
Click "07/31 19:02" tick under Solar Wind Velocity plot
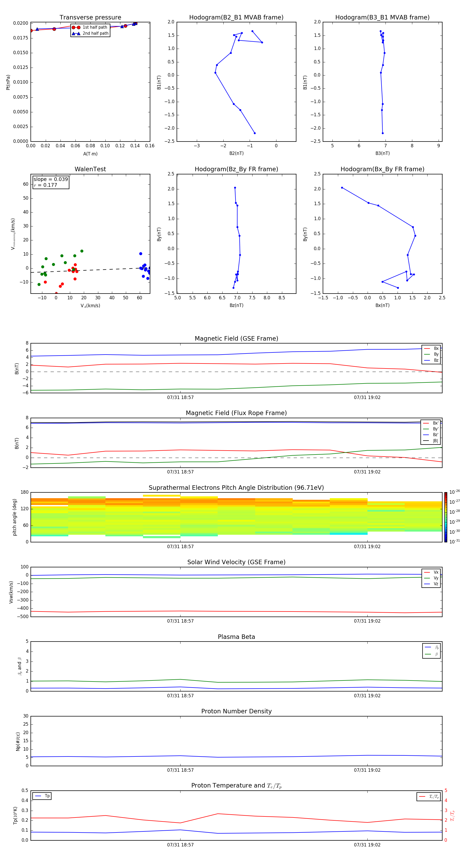367,621
